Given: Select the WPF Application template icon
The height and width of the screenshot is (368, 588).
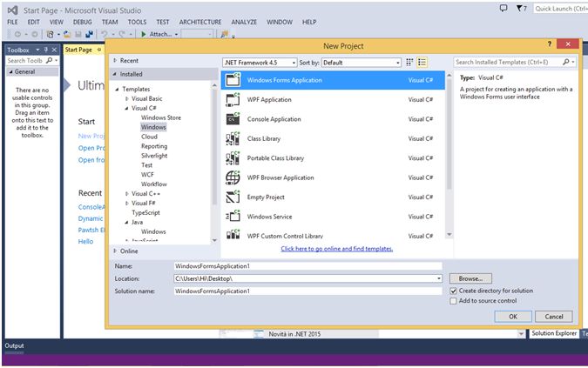Looking at the screenshot, I should 233,99.
